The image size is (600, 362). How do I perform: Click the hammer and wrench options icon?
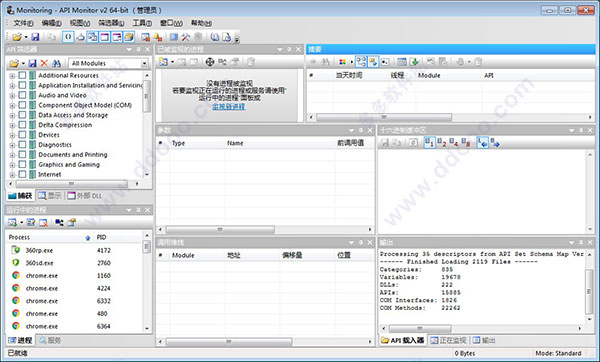click(186, 37)
